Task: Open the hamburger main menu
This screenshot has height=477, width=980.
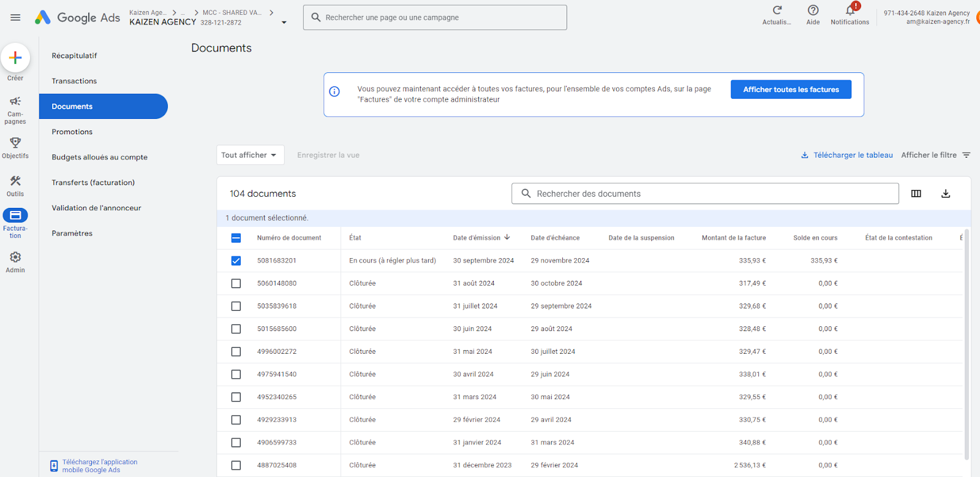Action: 15,18
